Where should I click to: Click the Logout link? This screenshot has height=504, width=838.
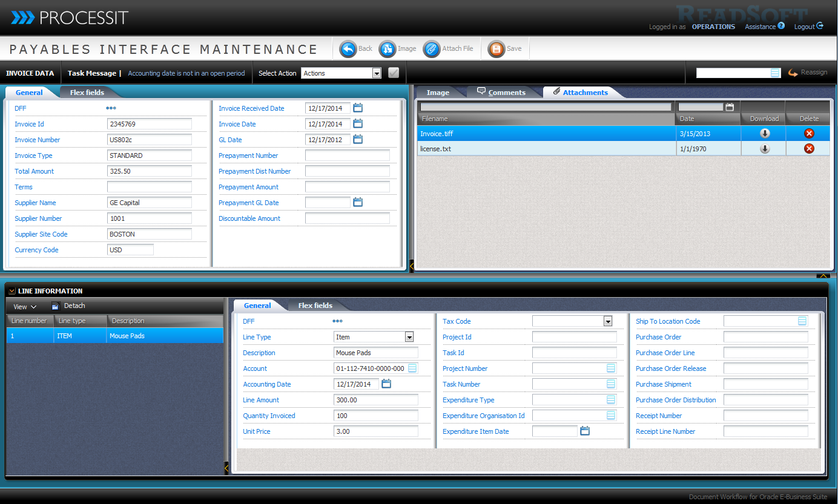(808, 27)
